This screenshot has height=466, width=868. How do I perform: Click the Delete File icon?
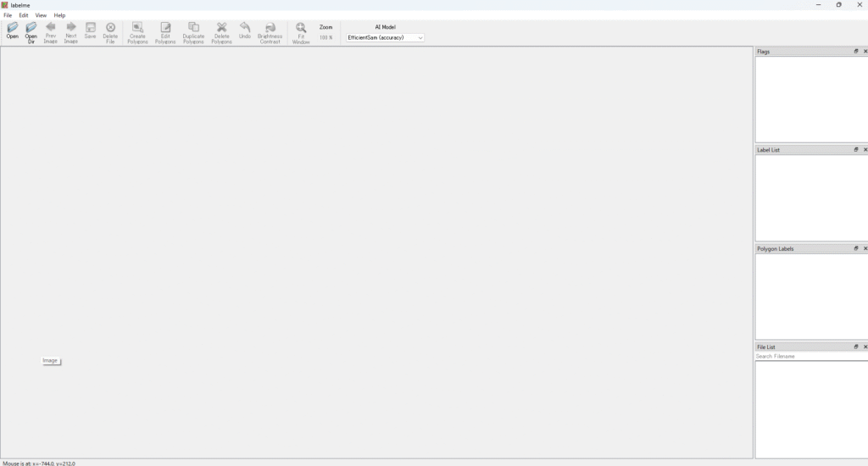pos(110,28)
